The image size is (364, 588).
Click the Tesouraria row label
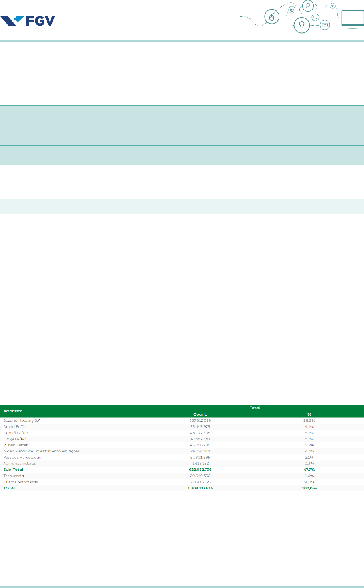point(14,476)
